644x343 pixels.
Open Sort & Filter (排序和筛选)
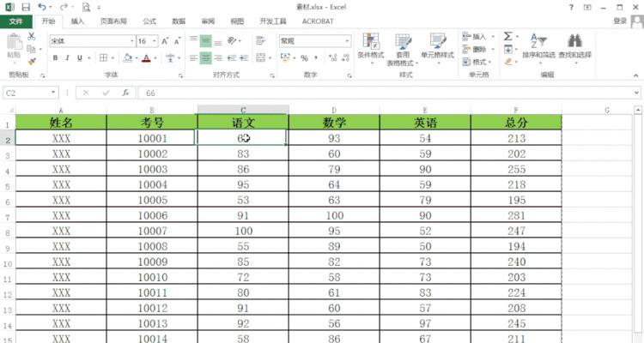click(x=538, y=47)
